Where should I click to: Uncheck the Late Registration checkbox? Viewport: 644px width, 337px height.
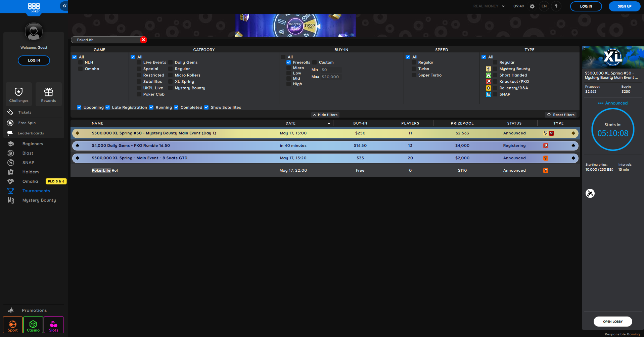pyautogui.click(x=108, y=108)
